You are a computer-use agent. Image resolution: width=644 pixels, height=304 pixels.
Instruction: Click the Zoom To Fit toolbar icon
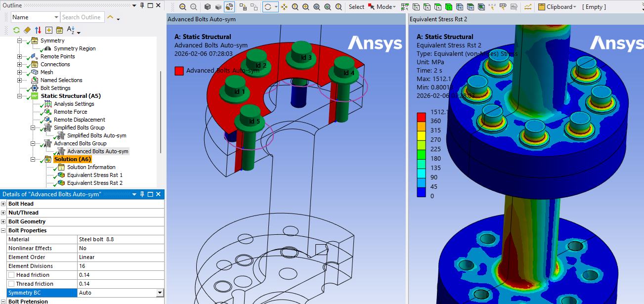click(316, 7)
